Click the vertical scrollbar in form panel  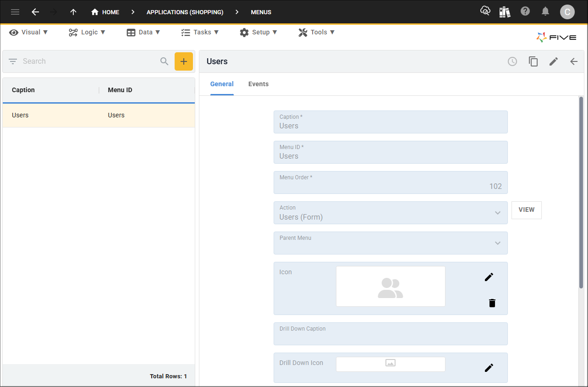coord(581,193)
